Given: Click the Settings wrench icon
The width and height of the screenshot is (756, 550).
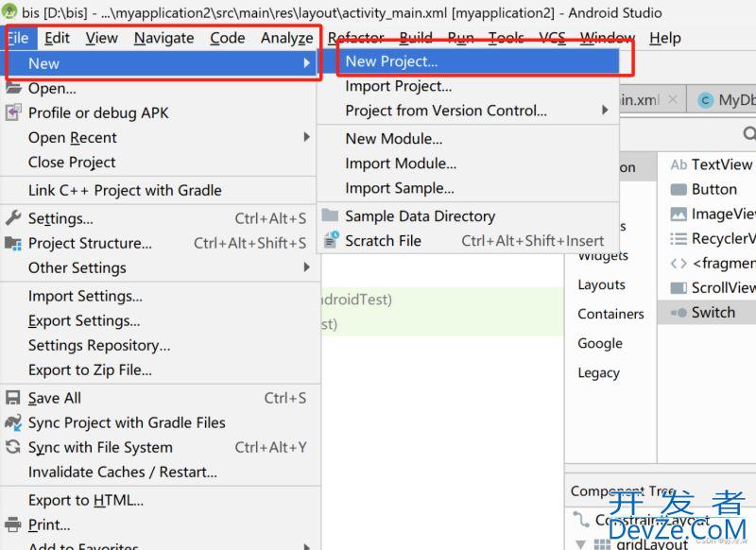Looking at the screenshot, I should 13,218.
